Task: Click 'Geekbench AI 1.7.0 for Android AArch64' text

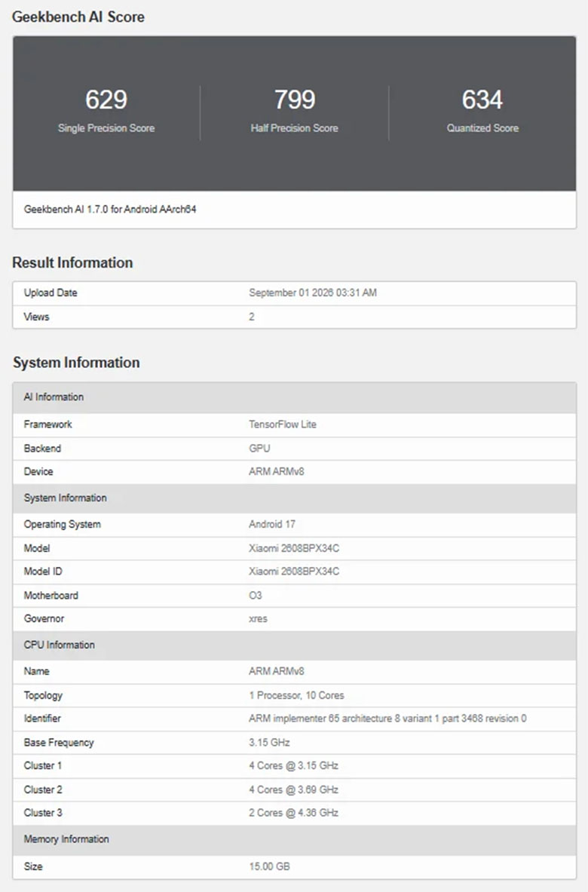Action: click(110, 210)
